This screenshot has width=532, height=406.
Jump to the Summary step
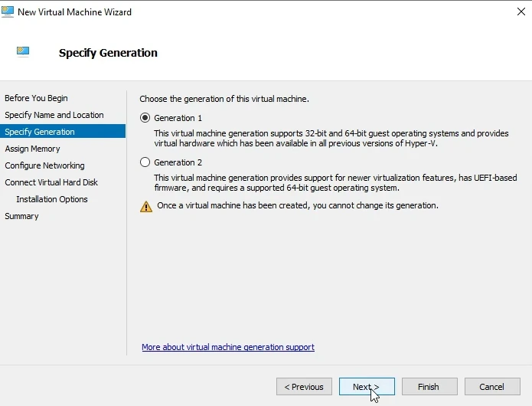[x=21, y=216]
